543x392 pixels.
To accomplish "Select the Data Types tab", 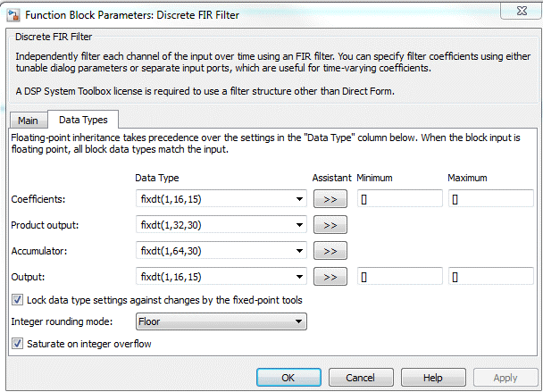I will click(x=83, y=120).
